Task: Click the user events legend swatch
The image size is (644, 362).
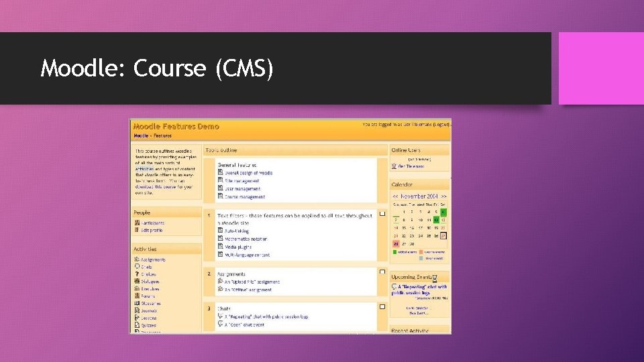Action: tap(421, 259)
